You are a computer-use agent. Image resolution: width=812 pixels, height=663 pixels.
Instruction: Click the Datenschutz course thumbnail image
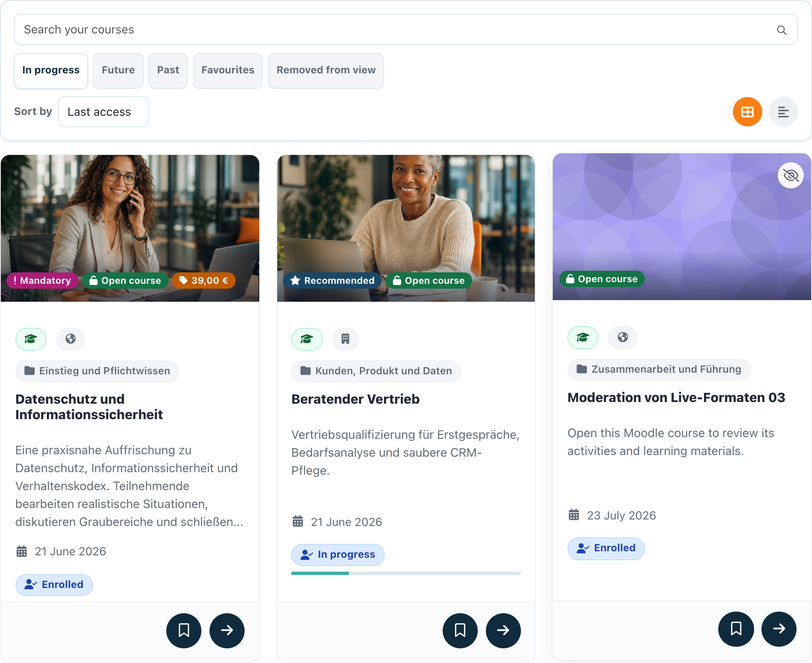click(x=130, y=228)
